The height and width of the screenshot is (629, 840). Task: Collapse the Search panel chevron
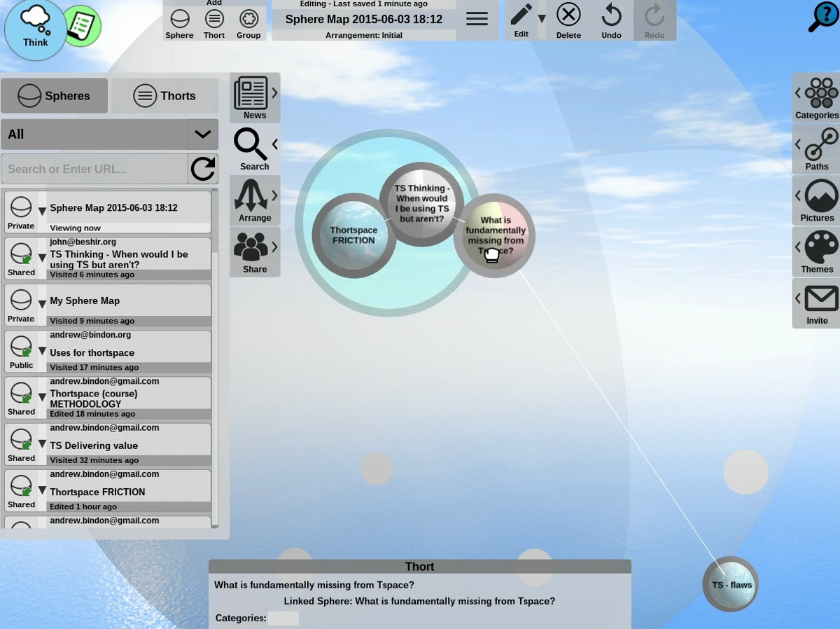[275, 144]
